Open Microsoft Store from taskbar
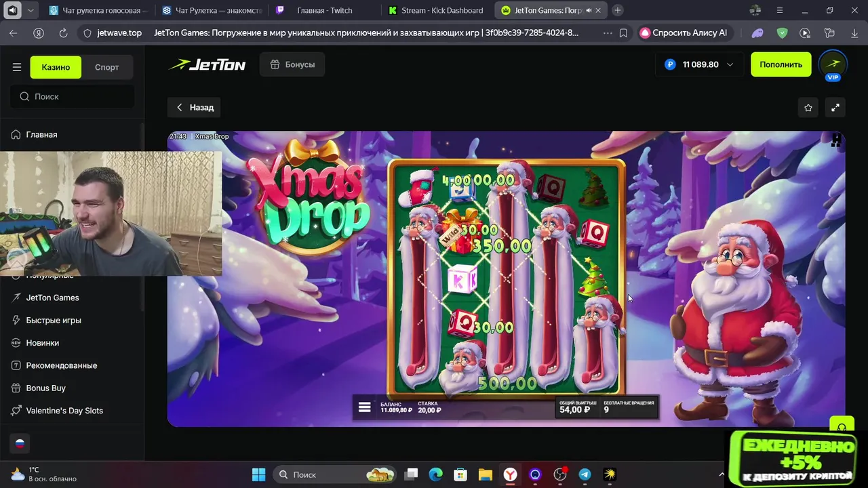 [460, 474]
